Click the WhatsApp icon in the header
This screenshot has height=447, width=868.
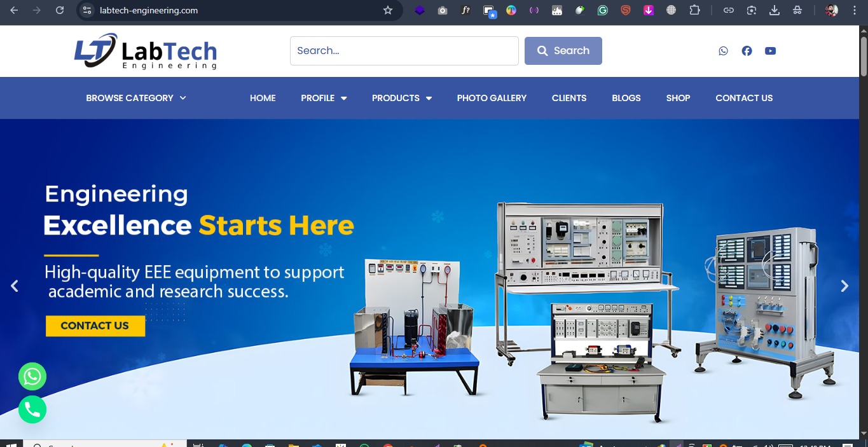723,51
